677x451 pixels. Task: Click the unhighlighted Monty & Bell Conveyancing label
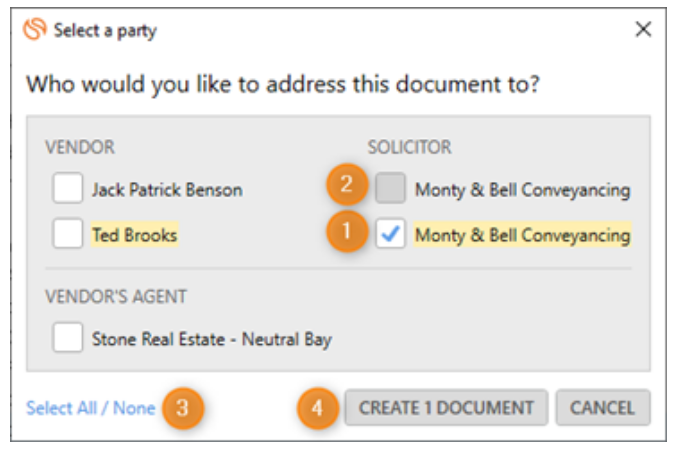pos(522,190)
